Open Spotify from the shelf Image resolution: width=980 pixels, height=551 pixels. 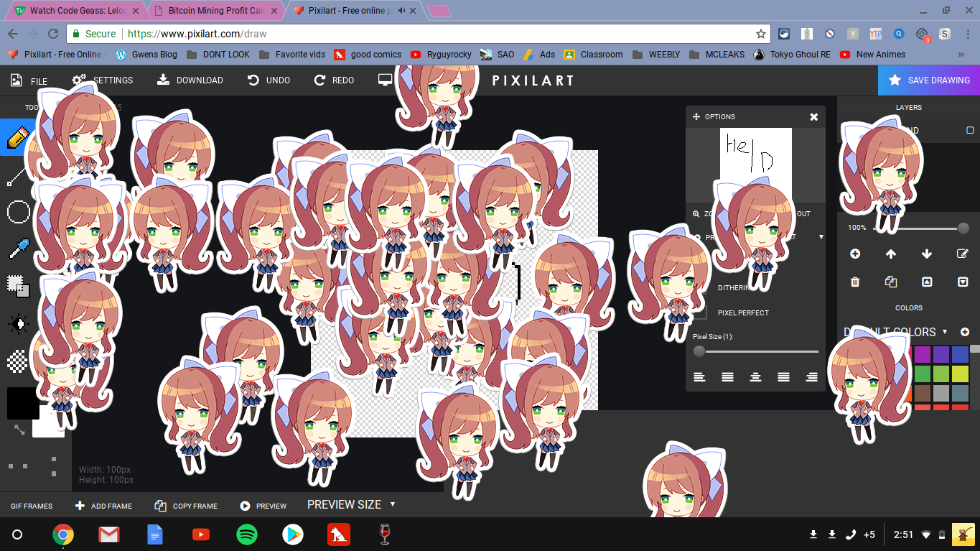[247, 534]
